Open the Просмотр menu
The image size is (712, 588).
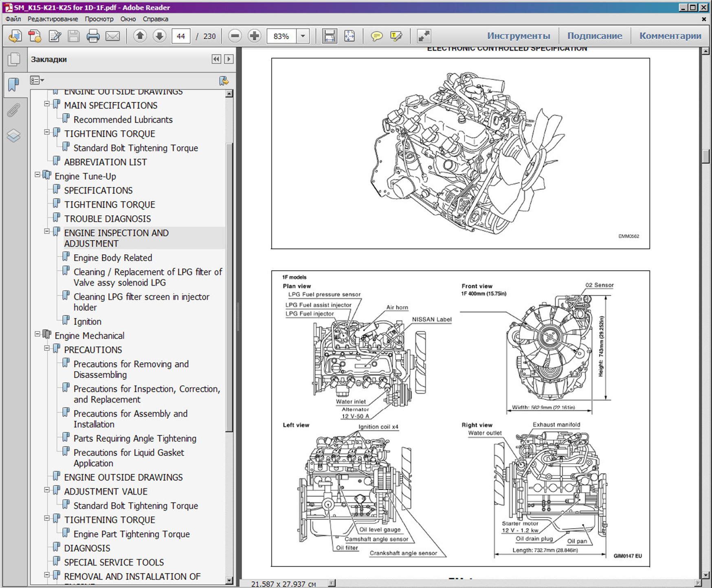point(99,19)
